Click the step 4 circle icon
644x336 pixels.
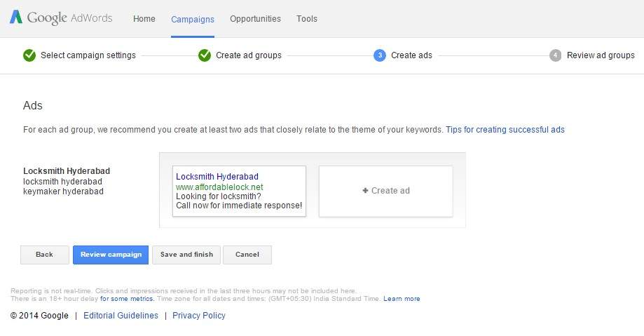(555, 55)
